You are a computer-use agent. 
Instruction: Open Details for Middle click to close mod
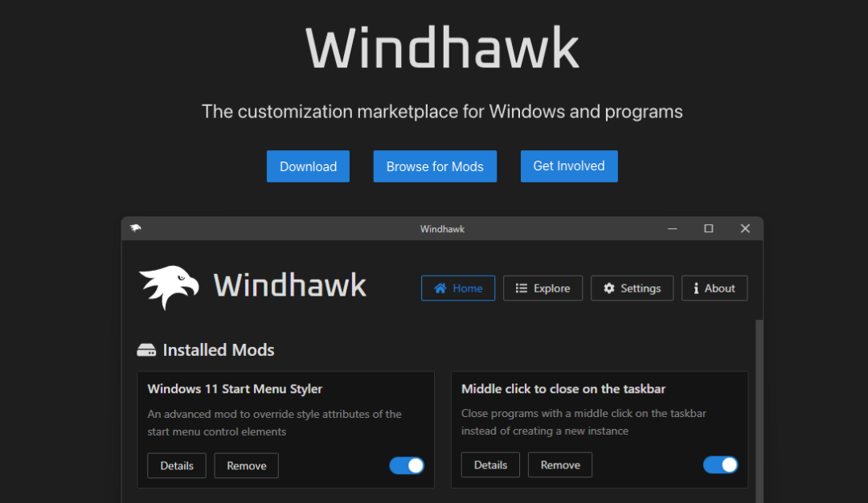point(490,464)
